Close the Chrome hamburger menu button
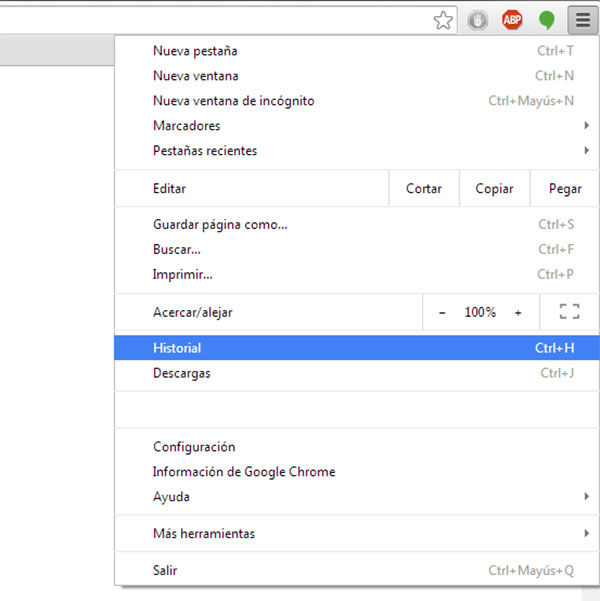Image resolution: width=600 pixels, height=601 pixels. (x=581, y=20)
